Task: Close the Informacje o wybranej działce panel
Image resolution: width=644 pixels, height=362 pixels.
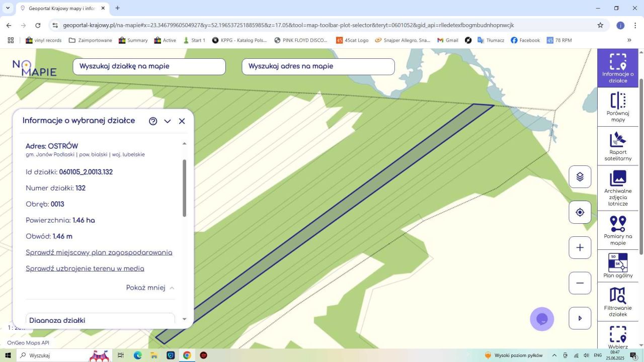Action: (182, 121)
